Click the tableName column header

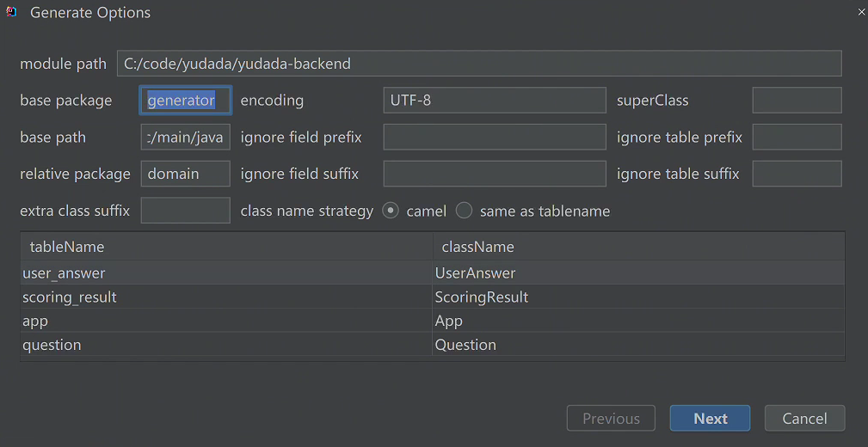[226, 246]
